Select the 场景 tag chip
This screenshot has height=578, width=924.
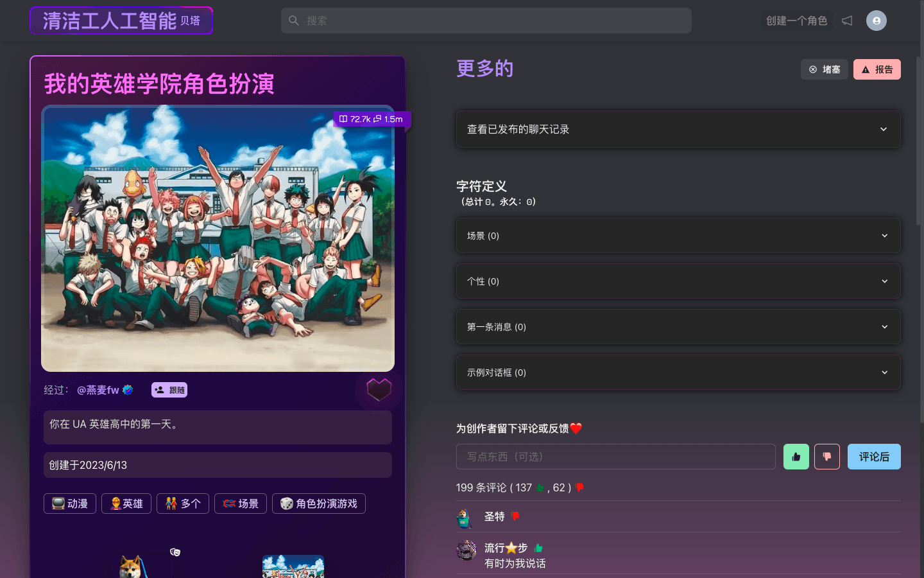pos(241,504)
